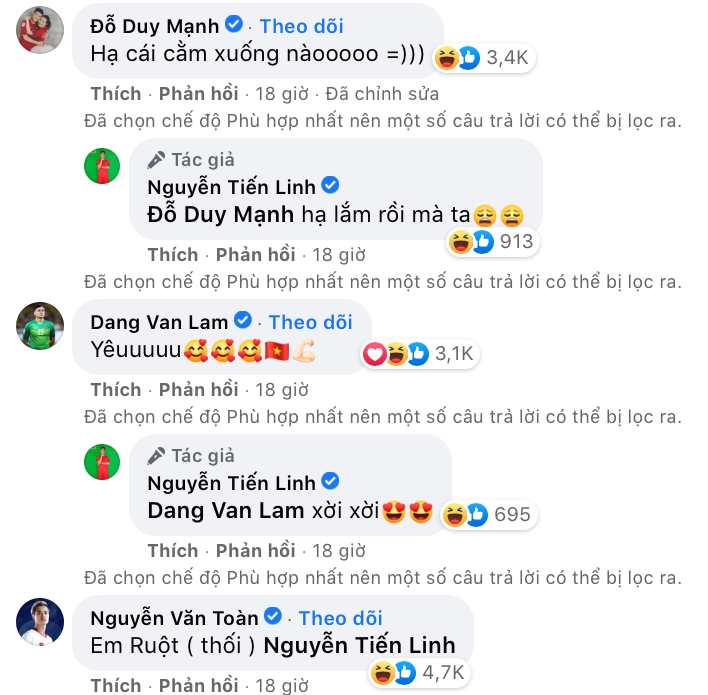Open the tagged Đỗ Duy Mạnh mention
This screenshot has height=695, width=708.
tap(220, 215)
